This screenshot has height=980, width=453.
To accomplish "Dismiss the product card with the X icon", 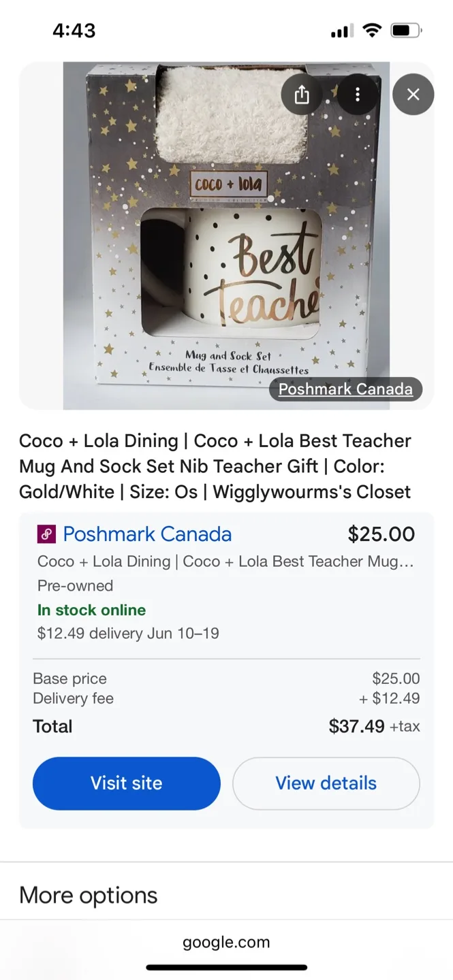I will pyautogui.click(x=413, y=95).
